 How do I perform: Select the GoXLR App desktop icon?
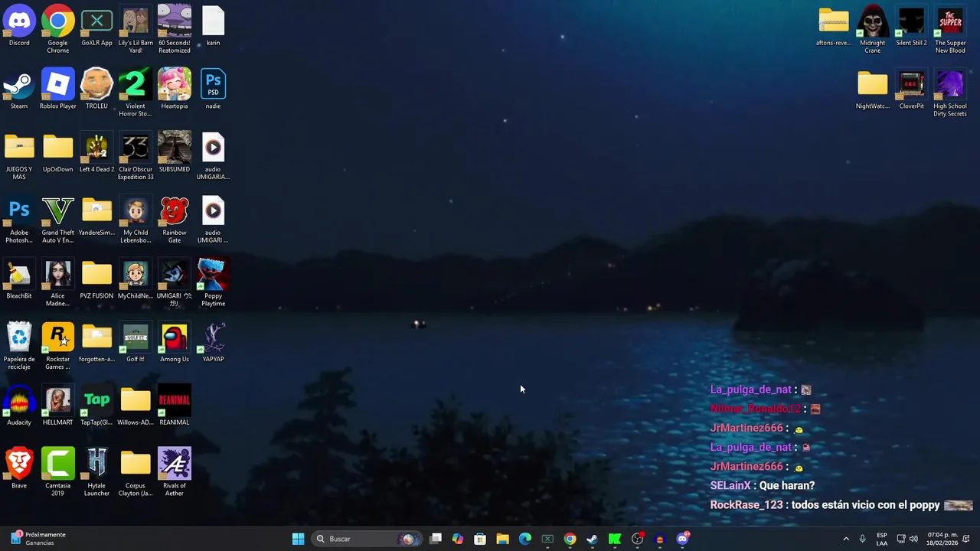click(96, 25)
